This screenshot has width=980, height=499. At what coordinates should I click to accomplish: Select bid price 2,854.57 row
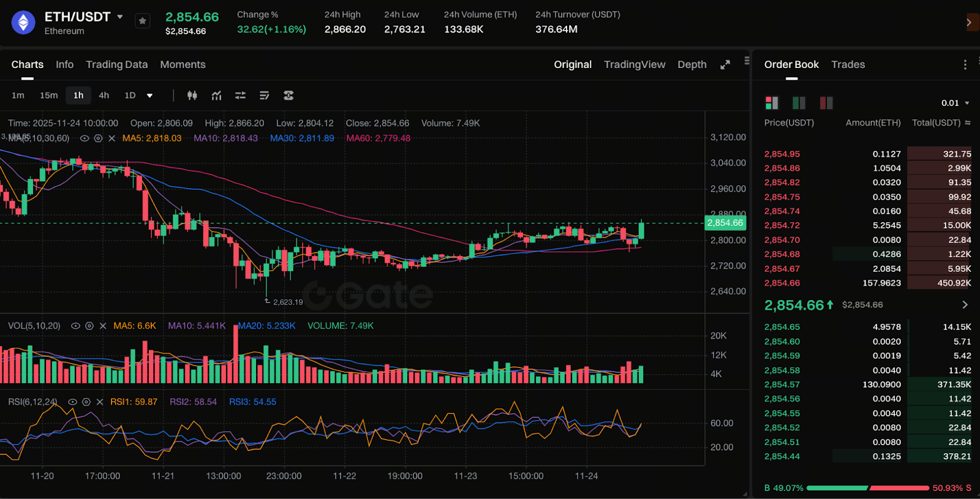(x=867, y=385)
